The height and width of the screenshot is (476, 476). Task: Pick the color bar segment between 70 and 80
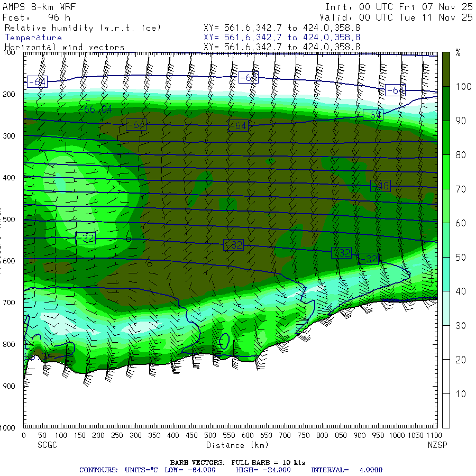tap(446, 172)
